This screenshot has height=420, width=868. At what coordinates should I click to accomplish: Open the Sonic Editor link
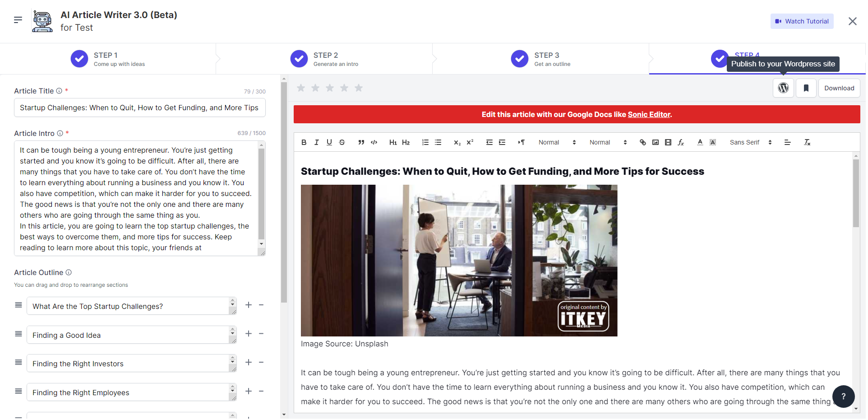(649, 114)
